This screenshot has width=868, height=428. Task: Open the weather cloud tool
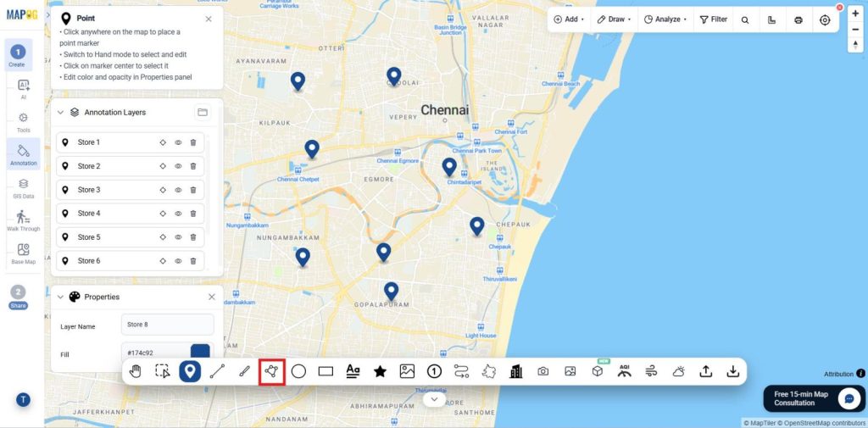[679, 371]
